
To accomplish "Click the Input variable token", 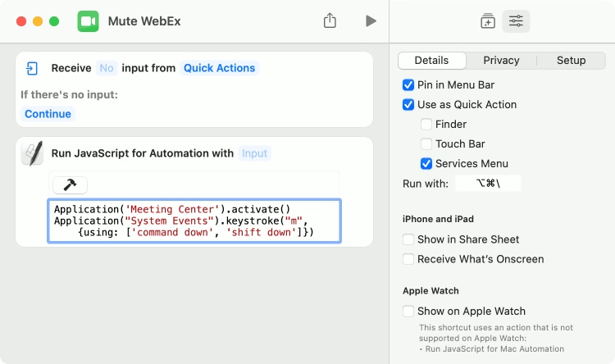I will (x=254, y=153).
